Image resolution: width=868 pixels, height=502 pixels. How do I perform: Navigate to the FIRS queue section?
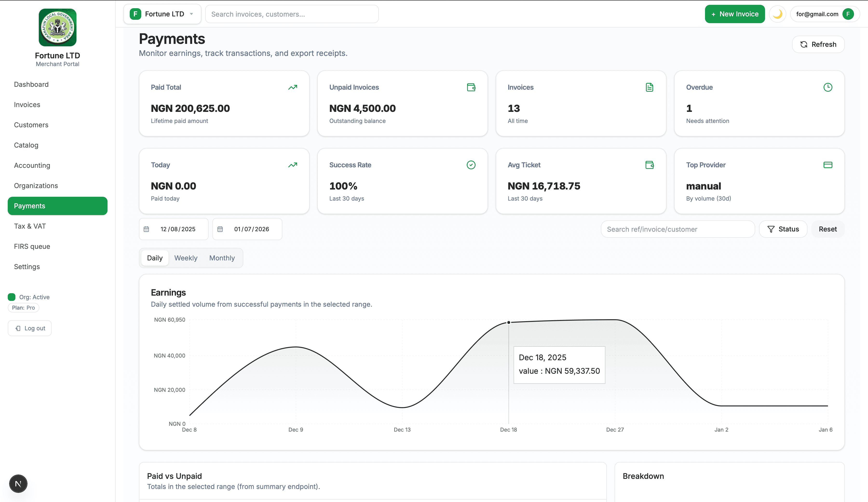pos(32,246)
